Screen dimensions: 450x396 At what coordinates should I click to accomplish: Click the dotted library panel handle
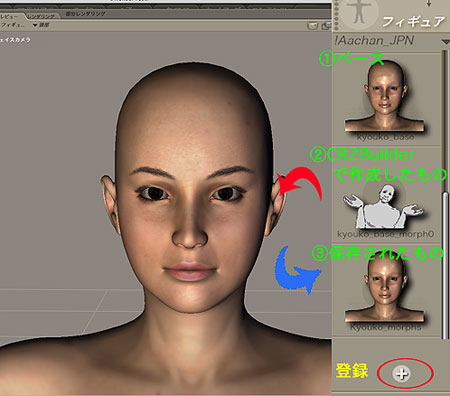(x=336, y=15)
